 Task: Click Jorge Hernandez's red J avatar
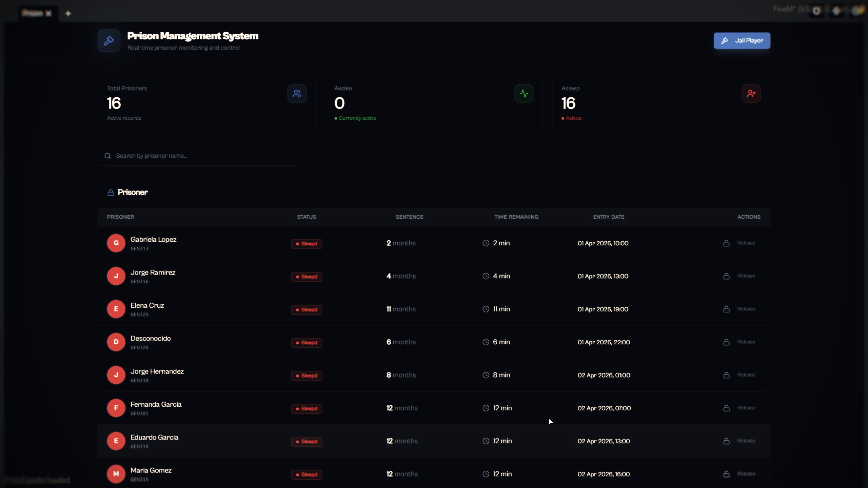pyautogui.click(x=116, y=375)
